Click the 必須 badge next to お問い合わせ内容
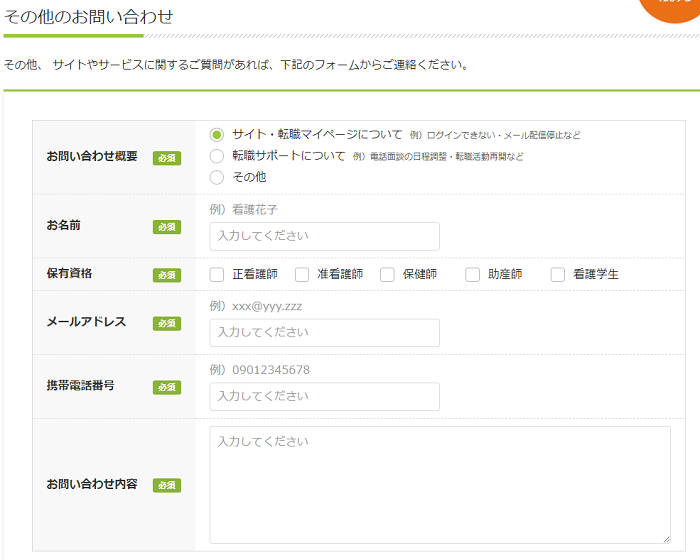The height and width of the screenshot is (560, 700). click(167, 485)
